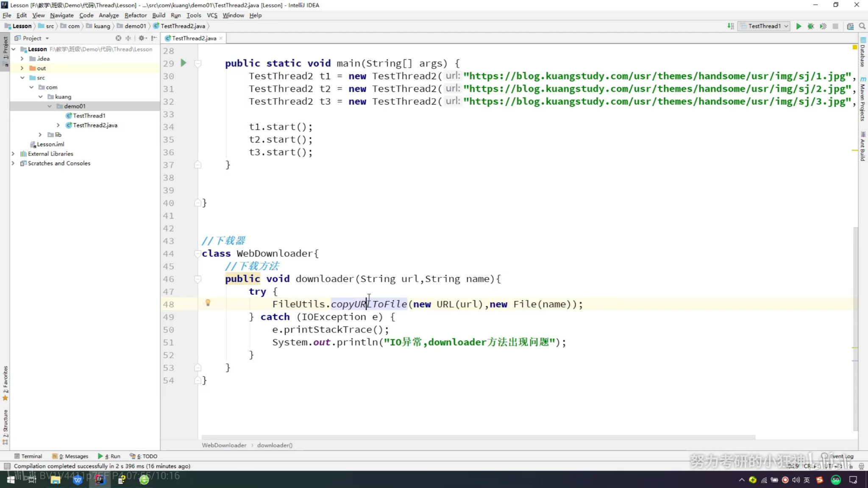The image size is (868, 488).
Task: Open Maven Projects tool window
Action: (863, 99)
